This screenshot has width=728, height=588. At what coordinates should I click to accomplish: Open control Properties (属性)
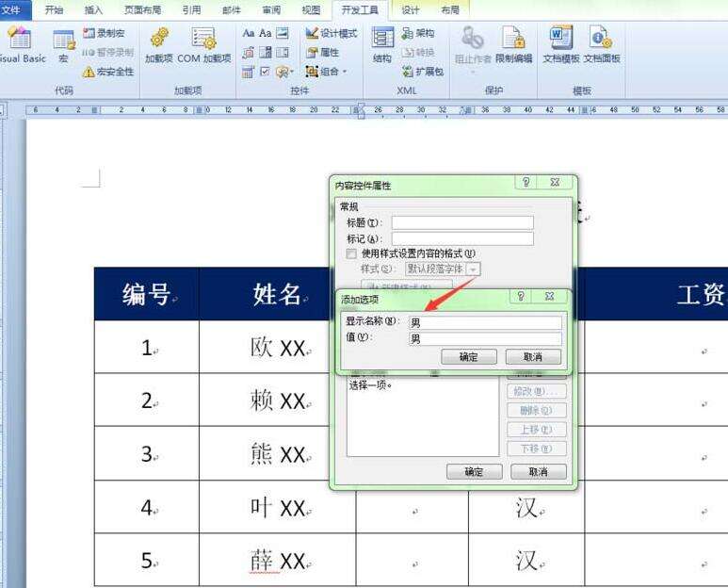tap(323, 53)
